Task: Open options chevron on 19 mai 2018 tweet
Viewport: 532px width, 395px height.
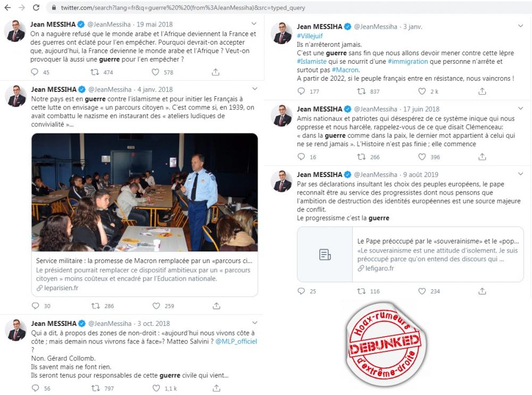Action: coord(254,24)
